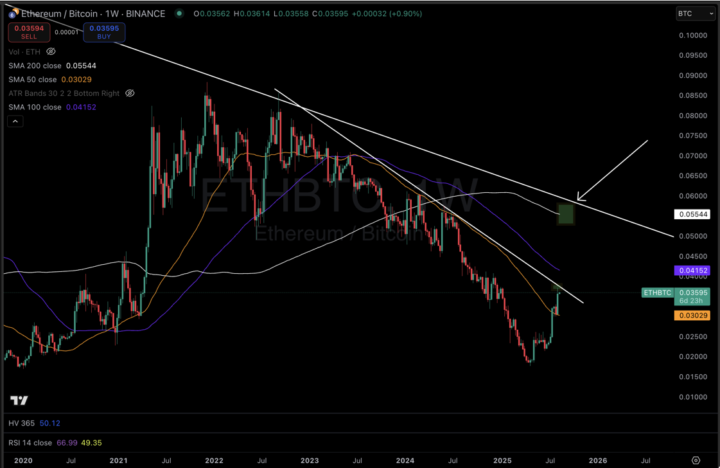This screenshot has height=468, width=720.
Task: Open the BTC currency dropdown
Action: (695, 14)
